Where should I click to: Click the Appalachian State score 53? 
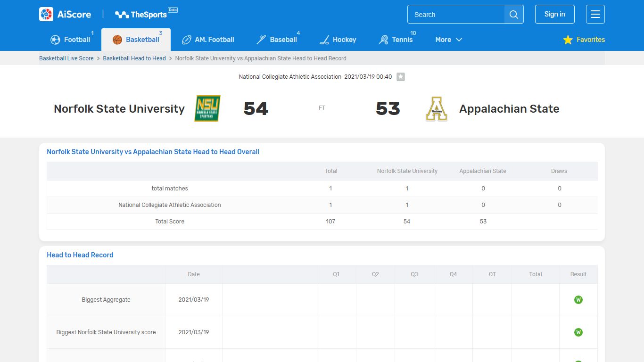point(388,109)
